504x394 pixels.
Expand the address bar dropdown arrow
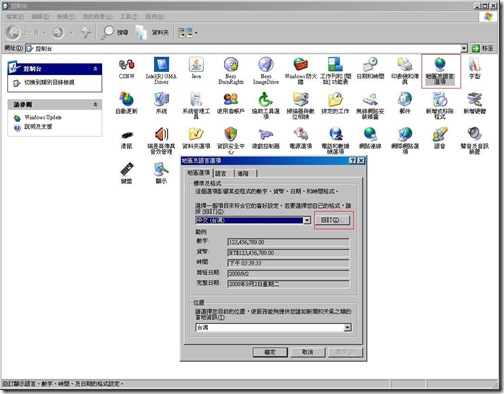pos(464,49)
